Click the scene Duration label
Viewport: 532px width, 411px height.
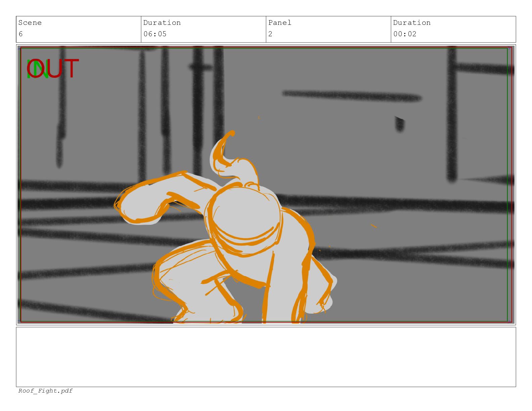pos(162,23)
